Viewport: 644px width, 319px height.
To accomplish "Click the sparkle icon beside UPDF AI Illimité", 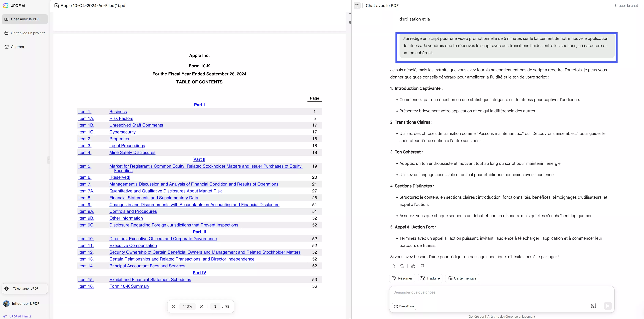I will click(5, 316).
